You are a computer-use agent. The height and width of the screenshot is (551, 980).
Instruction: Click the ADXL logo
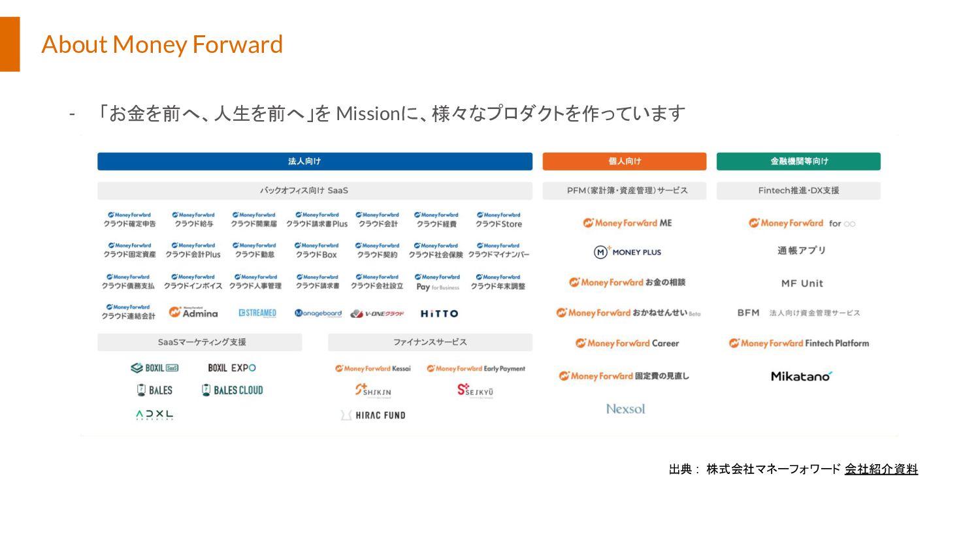pyautogui.click(x=155, y=415)
